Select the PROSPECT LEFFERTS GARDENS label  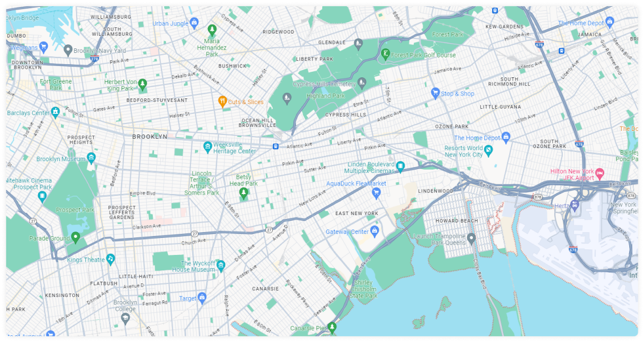pos(122,212)
